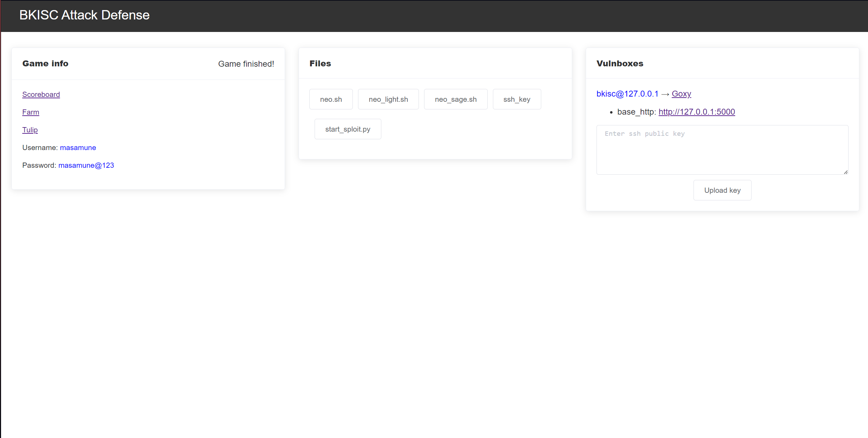Download the neo_sage.sh file

coord(456,99)
